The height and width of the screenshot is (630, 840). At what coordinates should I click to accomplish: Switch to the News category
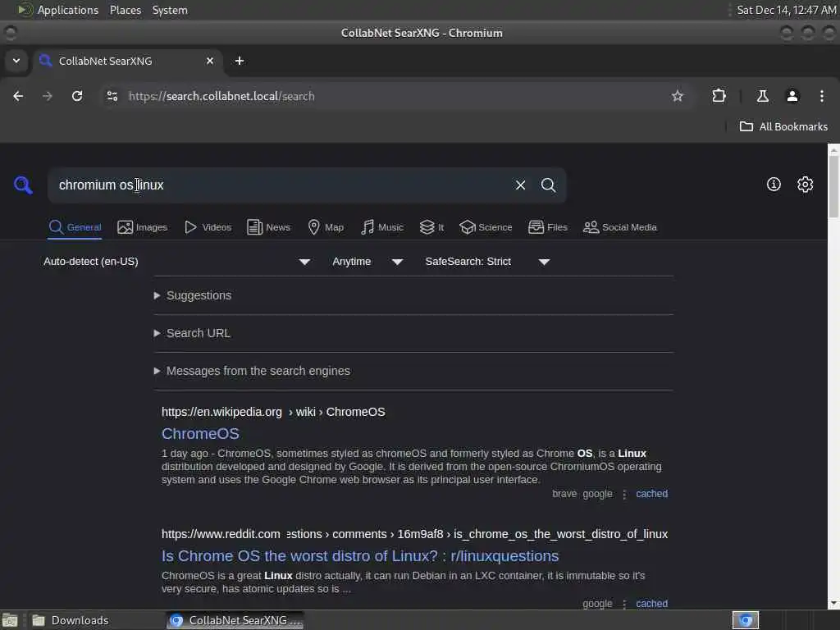coord(268,227)
